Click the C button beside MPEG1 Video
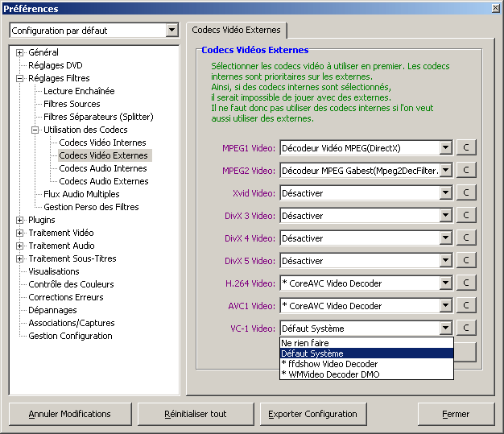This screenshot has width=504, height=434. point(465,148)
